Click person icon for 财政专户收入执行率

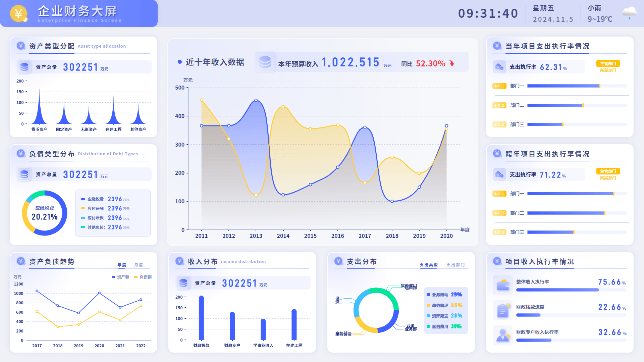tap(502, 335)
